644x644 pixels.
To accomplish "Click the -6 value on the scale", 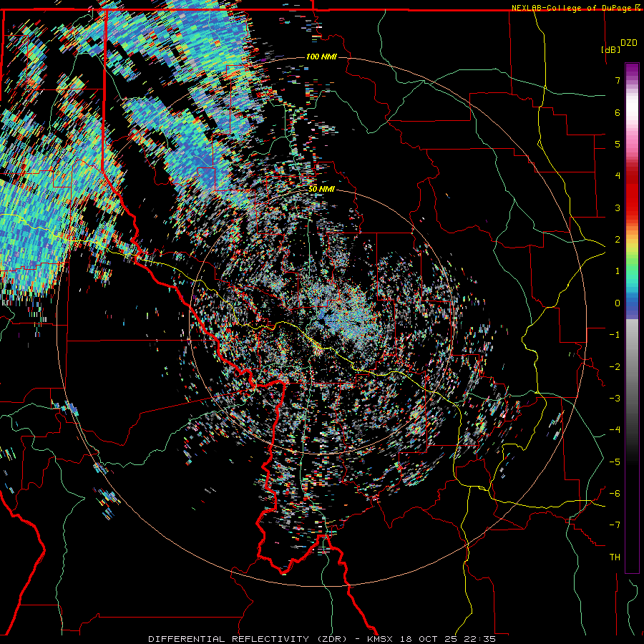I will pos(615,494).
